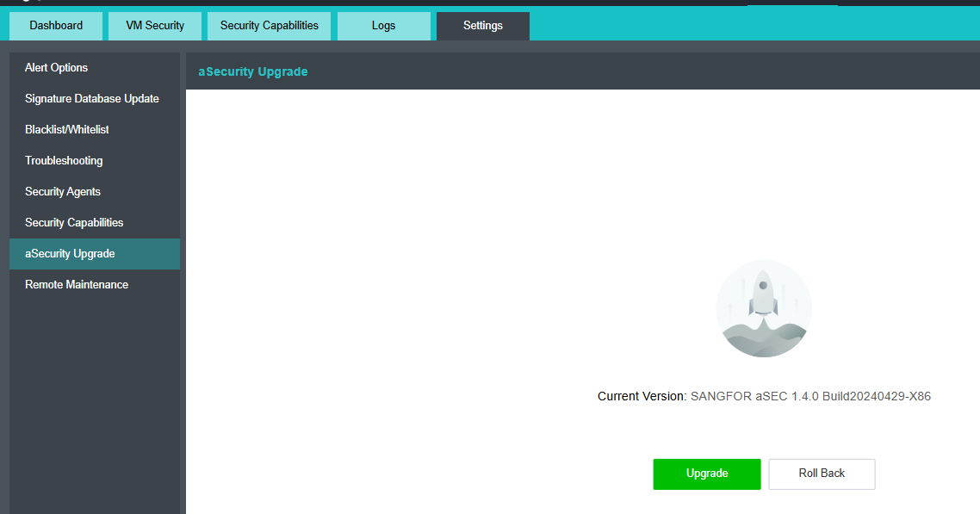
Task: Click the SANGFOR aSEC 1.4.0 build text
Action: 810,397
